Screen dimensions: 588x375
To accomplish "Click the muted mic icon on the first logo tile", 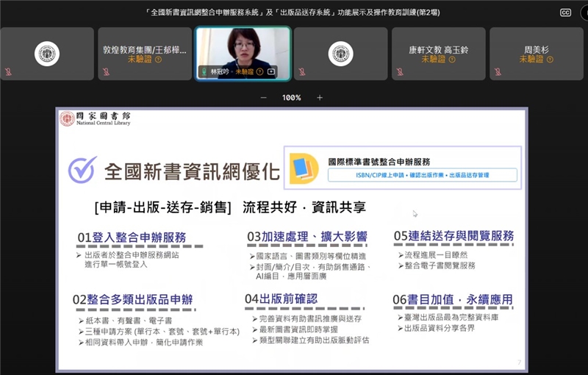I will (7, 72).
